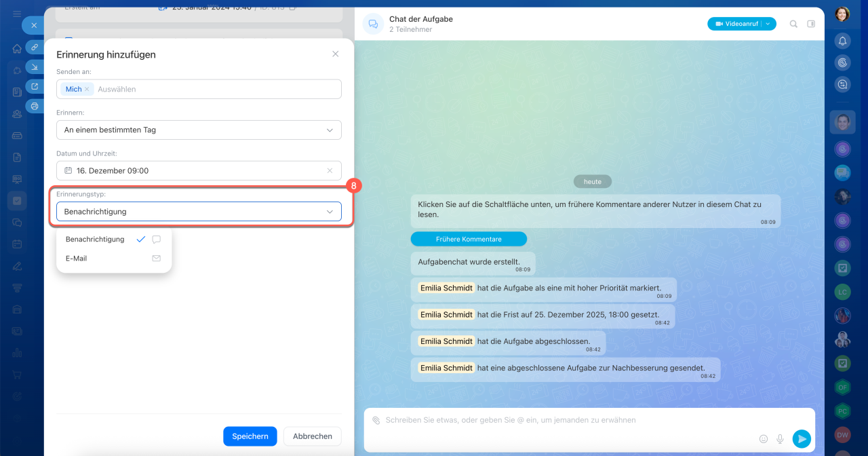Viewport: 868px width, 456px height.
Task: Open the Erinnern dropdown 'An einem bestimmten Tag'
Action: (199, 130)
